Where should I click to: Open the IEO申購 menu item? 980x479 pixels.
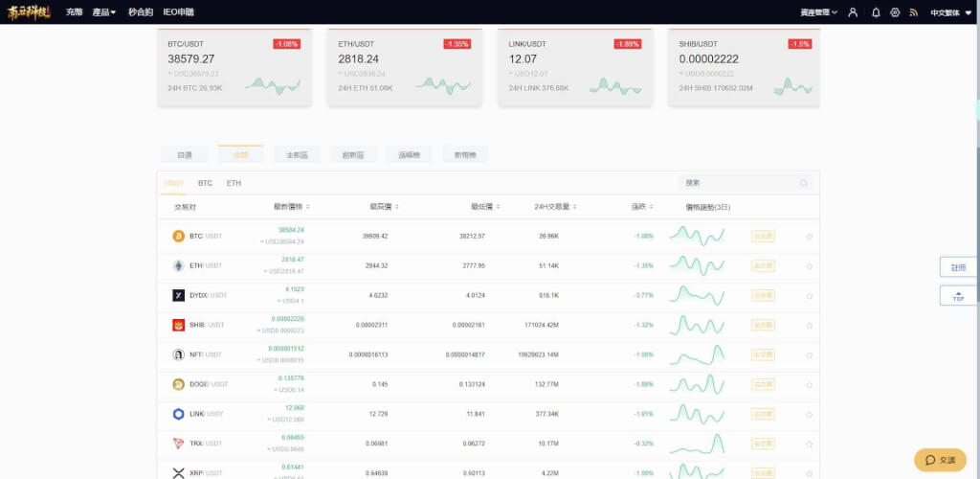[x=178, y=12]
